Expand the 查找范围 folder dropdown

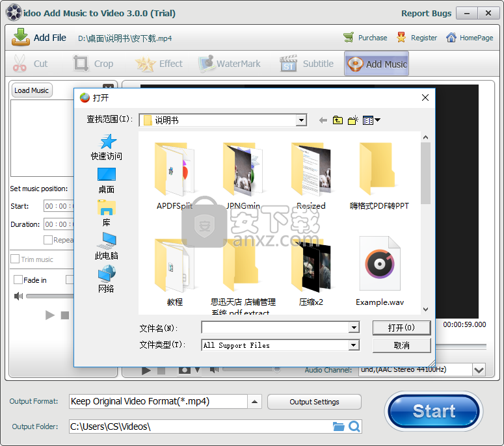pyautogui.click(x=301, y=120)
